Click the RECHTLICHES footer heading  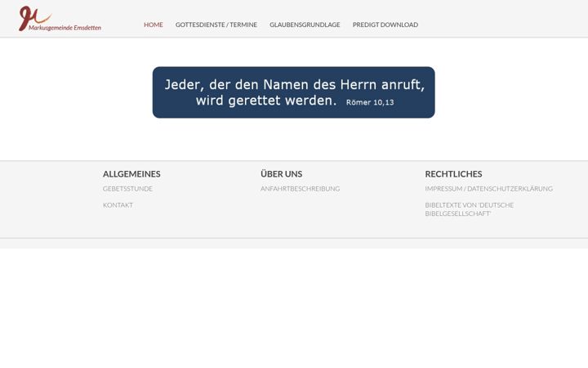453,174
